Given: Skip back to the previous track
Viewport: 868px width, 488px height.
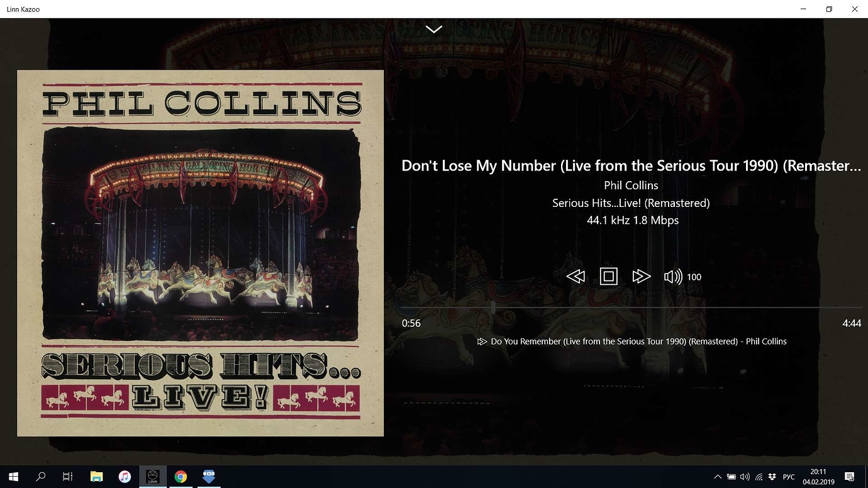Looking at the screenshot, I should pos(576,276).
